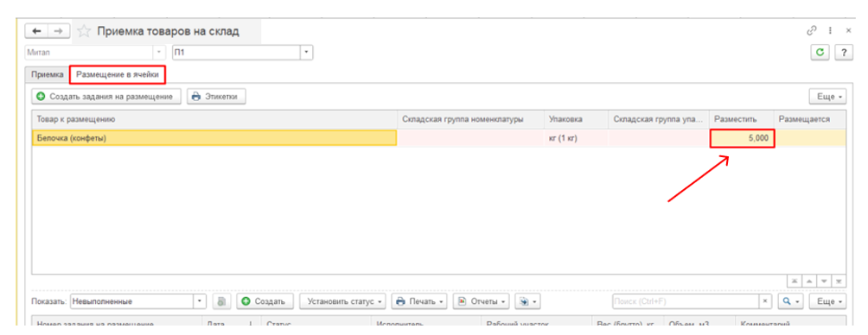This screenshot has width=868, height=335.
Task: Move list to first row arrow
Action: pyautogui.click(x=795, y=281)
